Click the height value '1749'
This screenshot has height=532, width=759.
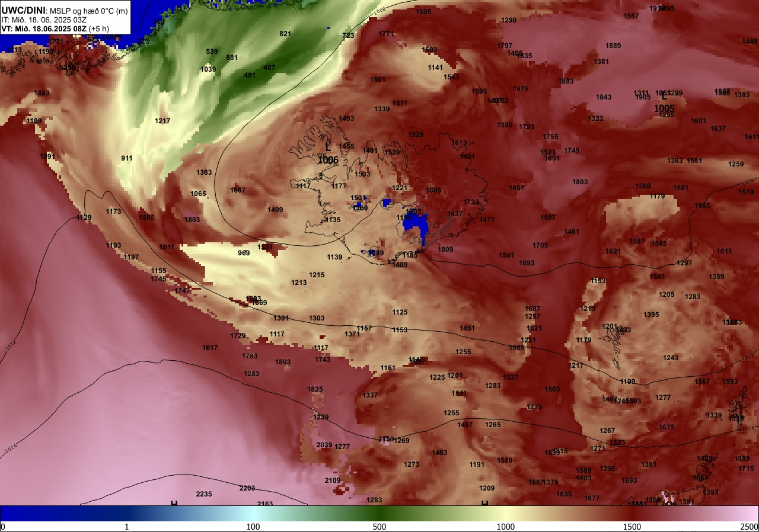click(572, 150)
